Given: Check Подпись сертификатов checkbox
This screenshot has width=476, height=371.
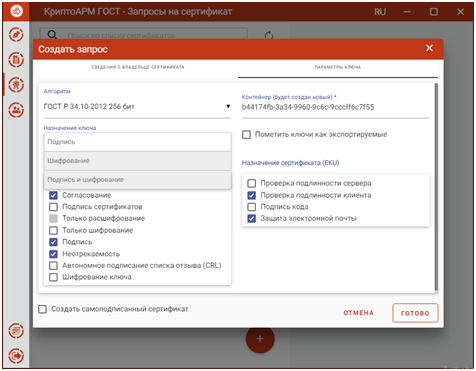Looking at the screenshot, I should point(53,207).
